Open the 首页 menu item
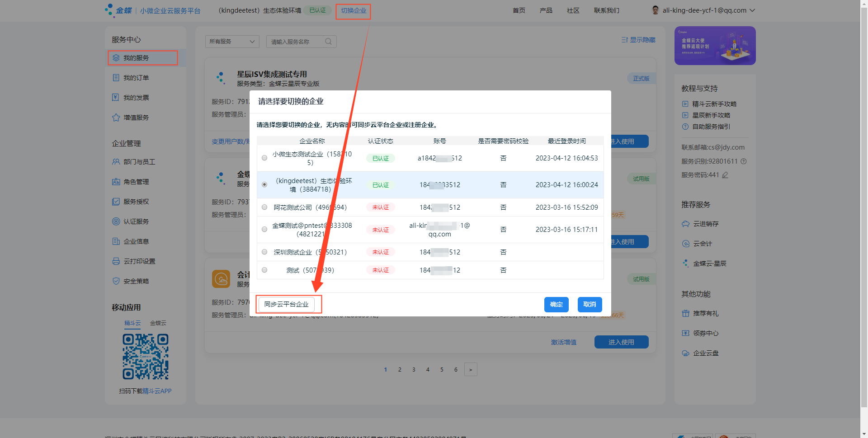868x438 pixels. coord(519,10)
